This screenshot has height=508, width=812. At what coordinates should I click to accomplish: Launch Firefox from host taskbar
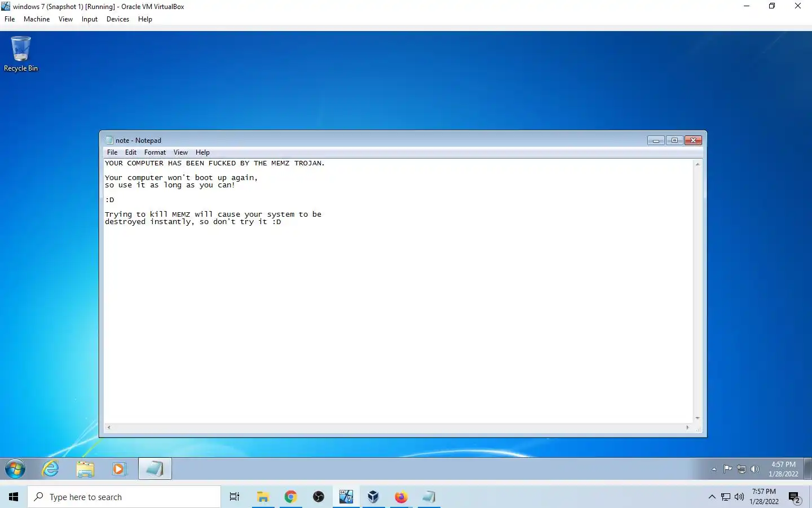coord(401,497)
